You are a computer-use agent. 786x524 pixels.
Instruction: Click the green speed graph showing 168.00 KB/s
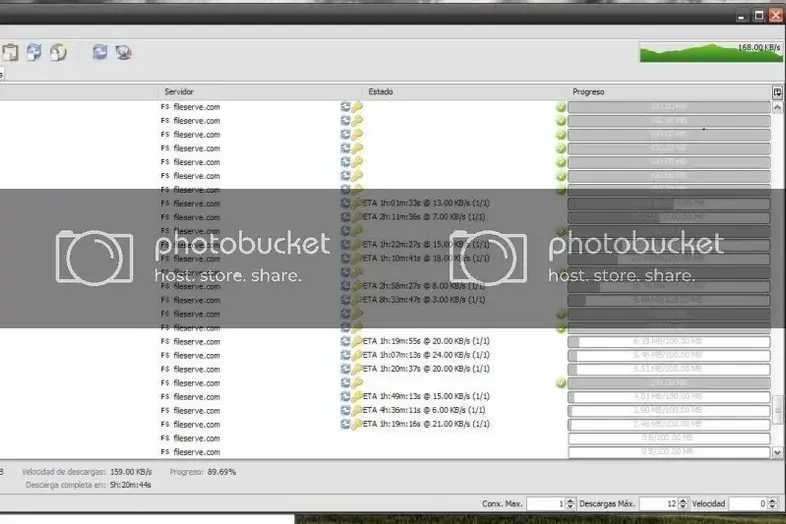click(710, 52)
